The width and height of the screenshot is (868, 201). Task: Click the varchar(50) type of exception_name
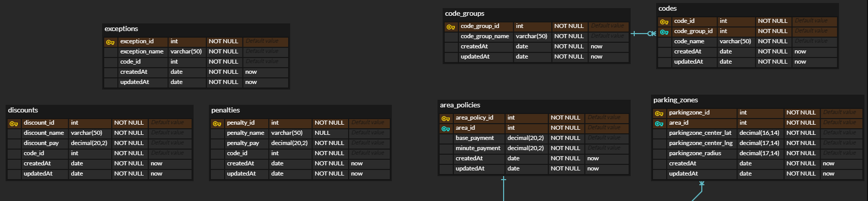tap(186, 51)
